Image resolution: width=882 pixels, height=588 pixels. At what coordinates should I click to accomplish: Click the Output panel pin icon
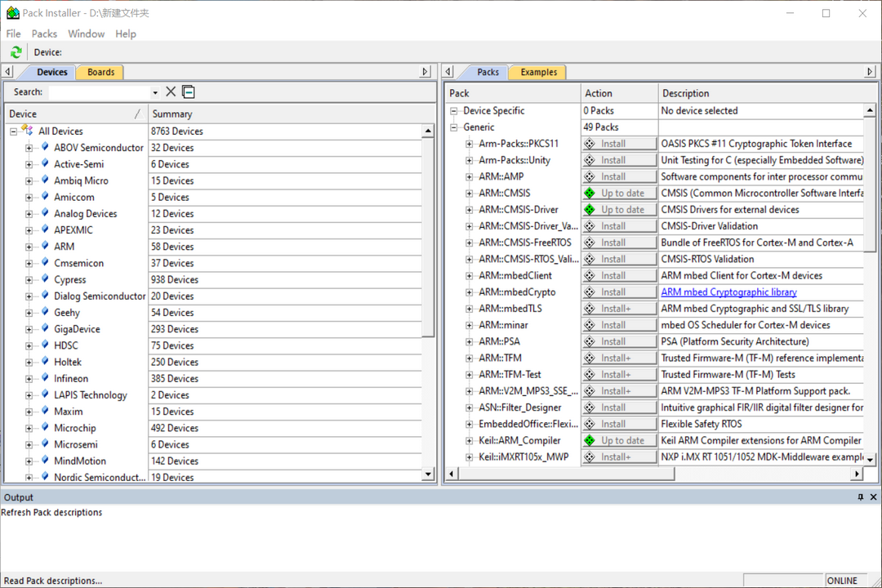tap(860, 497)
